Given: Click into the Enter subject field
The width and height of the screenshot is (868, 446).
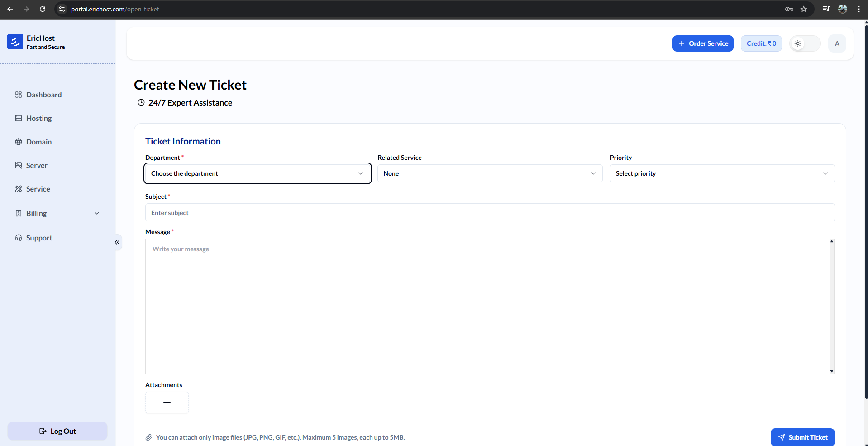Looking at the screenshot, I should point(490,212).
